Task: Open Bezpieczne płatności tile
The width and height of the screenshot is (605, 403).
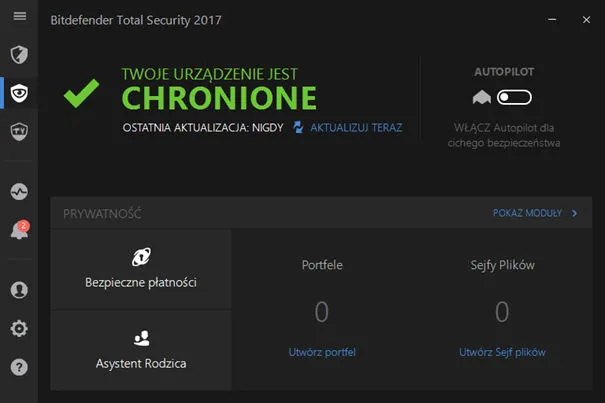Action: 141,269
